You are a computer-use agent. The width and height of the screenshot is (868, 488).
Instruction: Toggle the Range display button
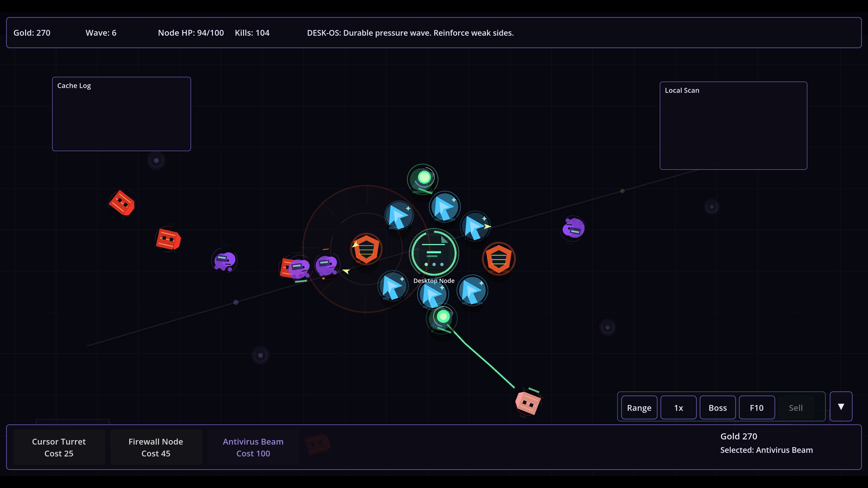pos(639,408)
